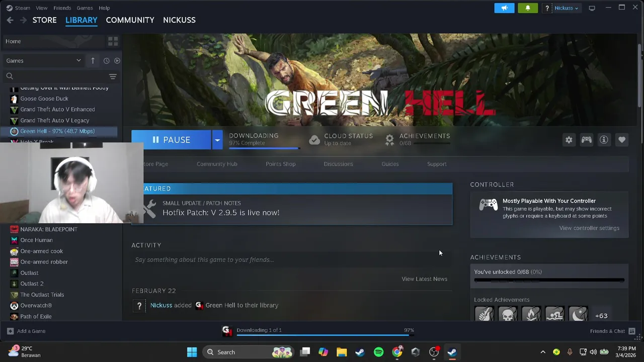Image resolution: width=644 pixels, height=362 pixels.
Task: Open the Help menu
Action: tap(104, 8)
